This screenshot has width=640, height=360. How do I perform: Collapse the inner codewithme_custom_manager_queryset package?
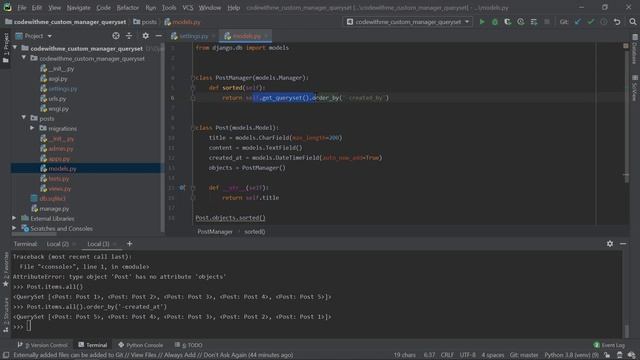[24, 58]
